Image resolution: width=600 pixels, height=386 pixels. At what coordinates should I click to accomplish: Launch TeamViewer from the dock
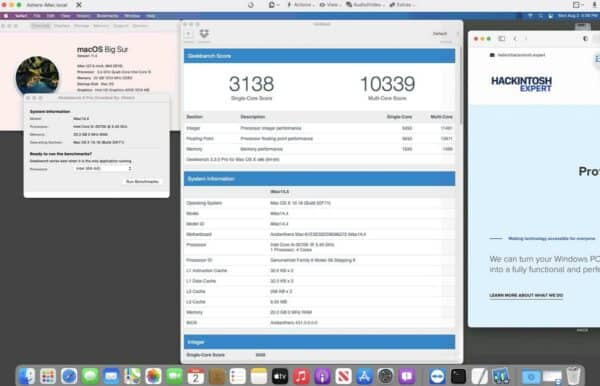(x=437, y=376)
